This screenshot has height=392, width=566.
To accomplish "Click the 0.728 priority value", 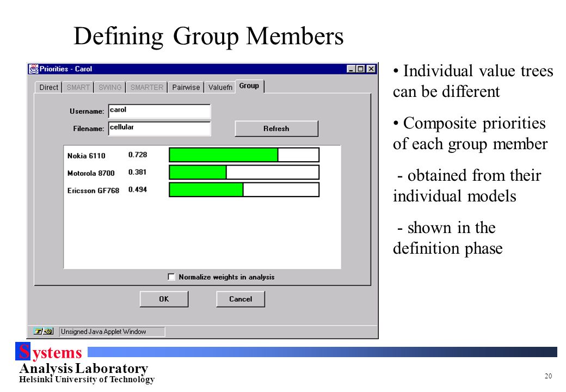I will 138,155.
